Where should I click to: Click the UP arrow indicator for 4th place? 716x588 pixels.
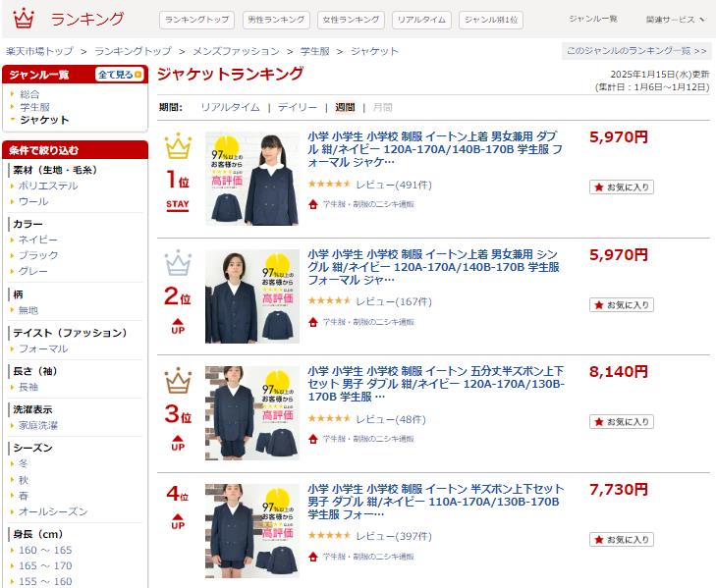coord(178,522)
